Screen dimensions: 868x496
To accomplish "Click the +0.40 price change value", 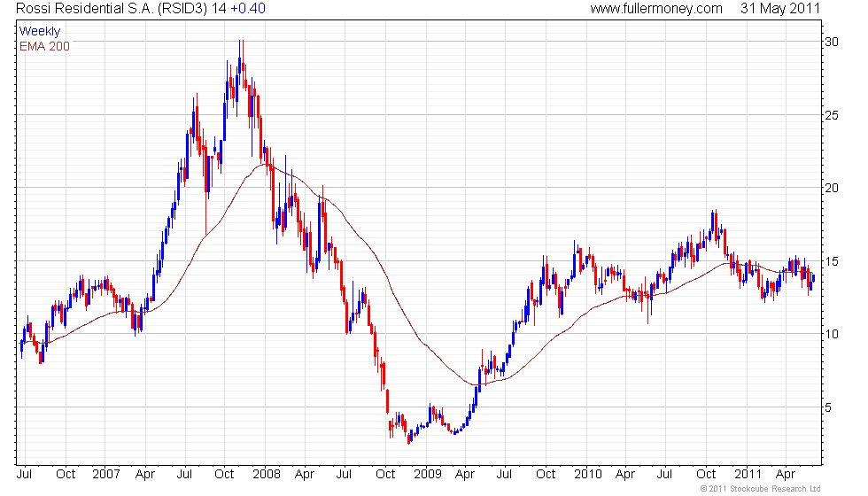I will pyautogui.click(x=247, y=9).
